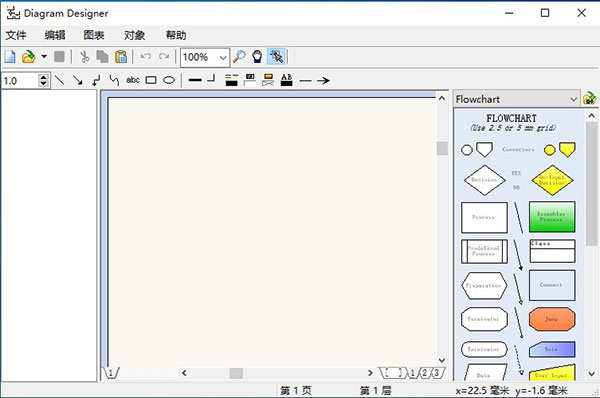Image resolution: width=600 pixels, height=398 pixels.
Task: Cut selection with the scissors icon
Action: [84, 57]
